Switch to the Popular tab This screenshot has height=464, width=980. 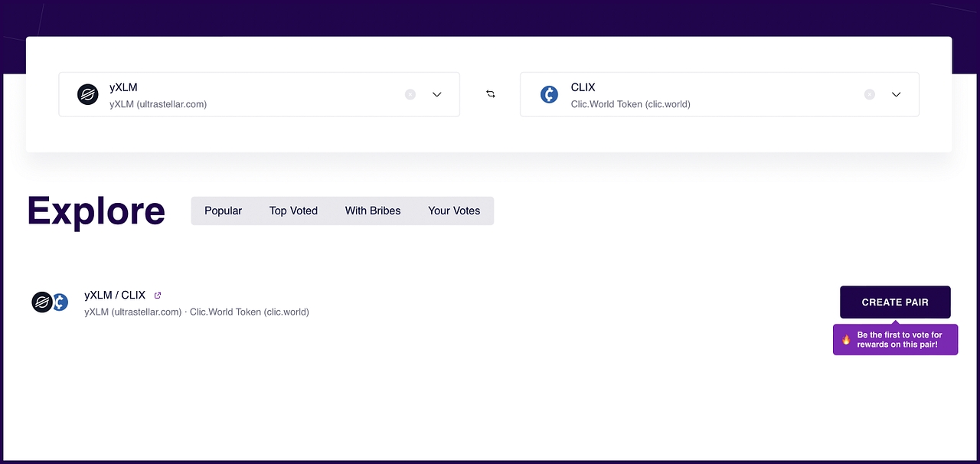pos(223,211)
